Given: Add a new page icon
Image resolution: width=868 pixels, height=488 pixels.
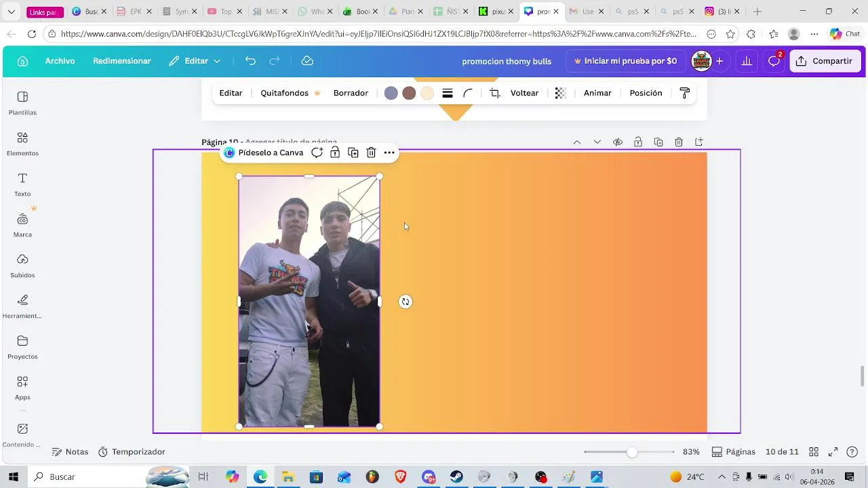Looking at the screenshot, I should (x=698, y=142).
